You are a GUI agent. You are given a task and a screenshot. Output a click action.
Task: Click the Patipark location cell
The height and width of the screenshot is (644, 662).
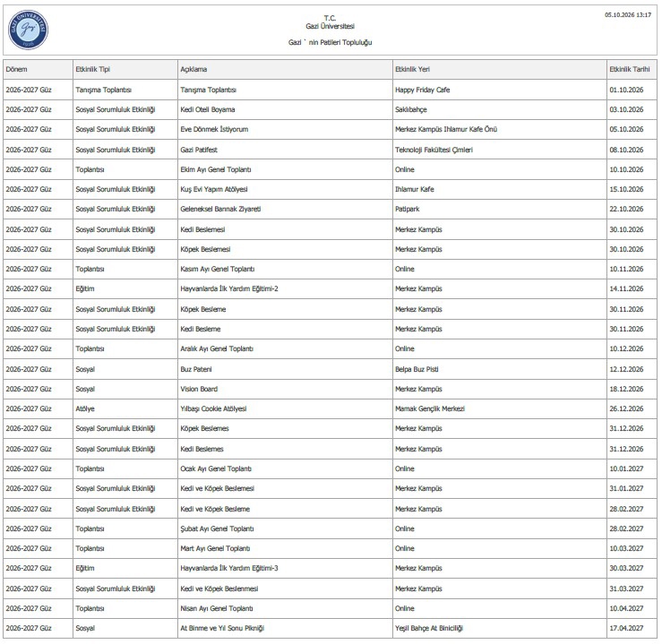500,210
